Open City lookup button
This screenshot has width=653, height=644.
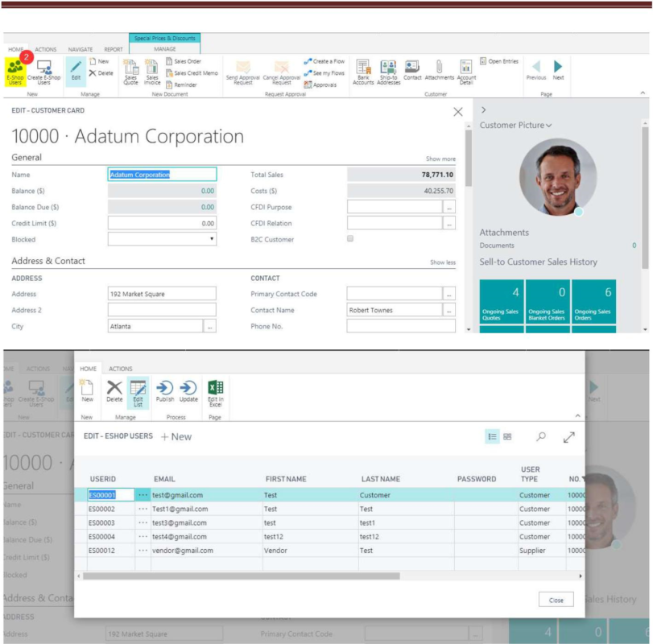click(x=210, y=326)
